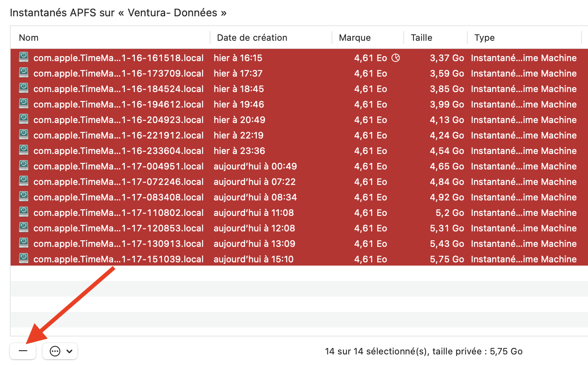Viewport: 588px width, 365px height.
Task: Click Time Machine icon of snapshot 1-16-233604
Action: pos(24,150)
